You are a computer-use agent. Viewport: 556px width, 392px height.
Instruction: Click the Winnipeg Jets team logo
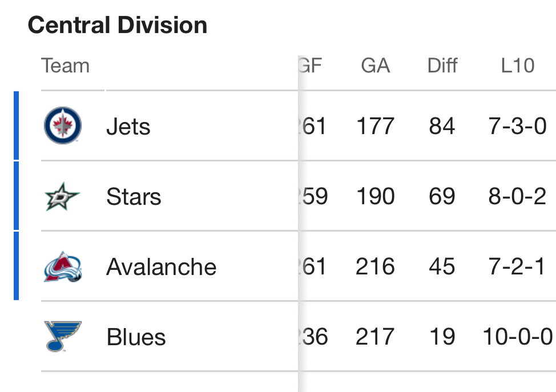coord(63,126)
